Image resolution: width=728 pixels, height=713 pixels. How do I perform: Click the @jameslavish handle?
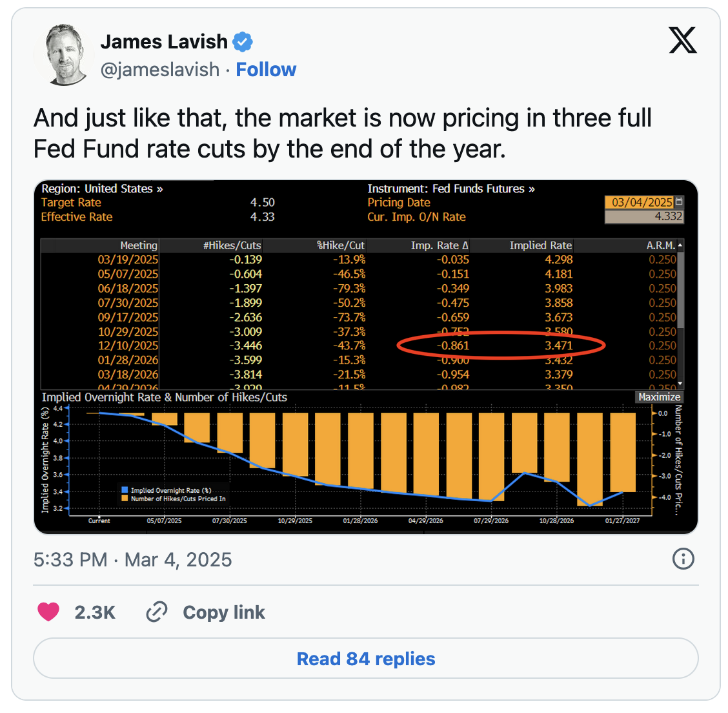(x=160, y=70)
